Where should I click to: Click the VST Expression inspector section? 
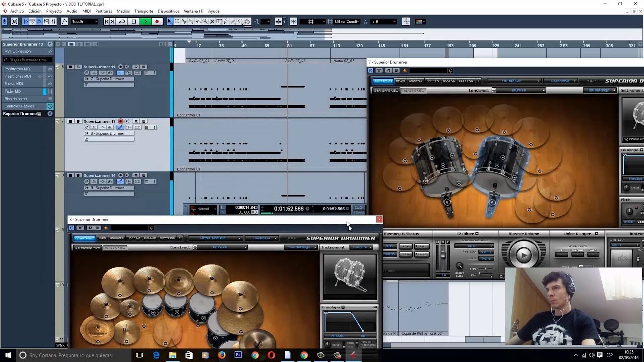click(x=27, y=51)
